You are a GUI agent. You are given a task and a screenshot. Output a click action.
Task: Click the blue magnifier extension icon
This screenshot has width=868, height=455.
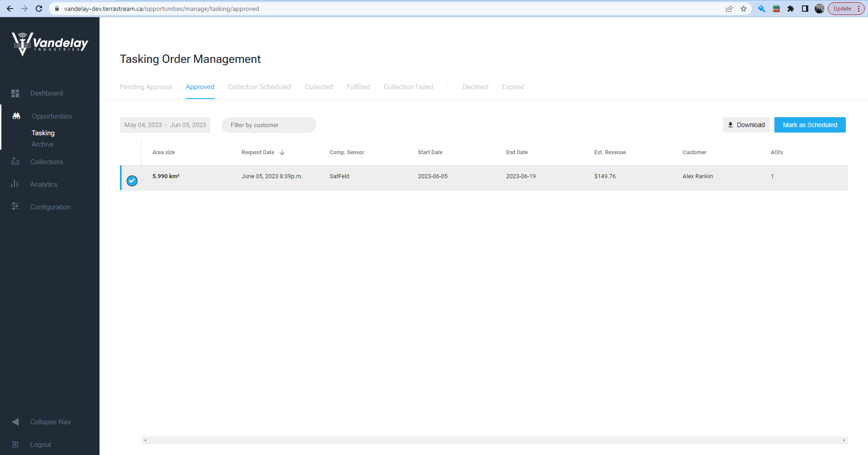tap(762, 9)
